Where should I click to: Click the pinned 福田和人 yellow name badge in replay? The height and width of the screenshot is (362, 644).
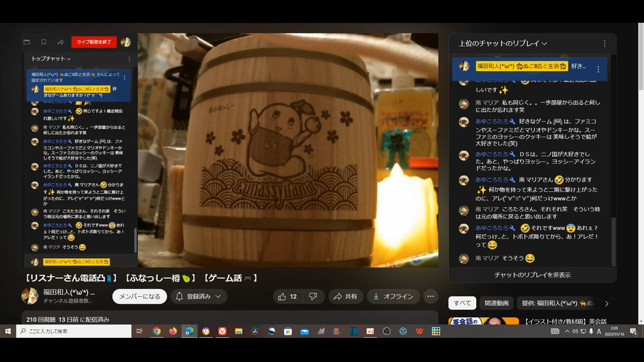pyautogui.click(x=522, y=66)
